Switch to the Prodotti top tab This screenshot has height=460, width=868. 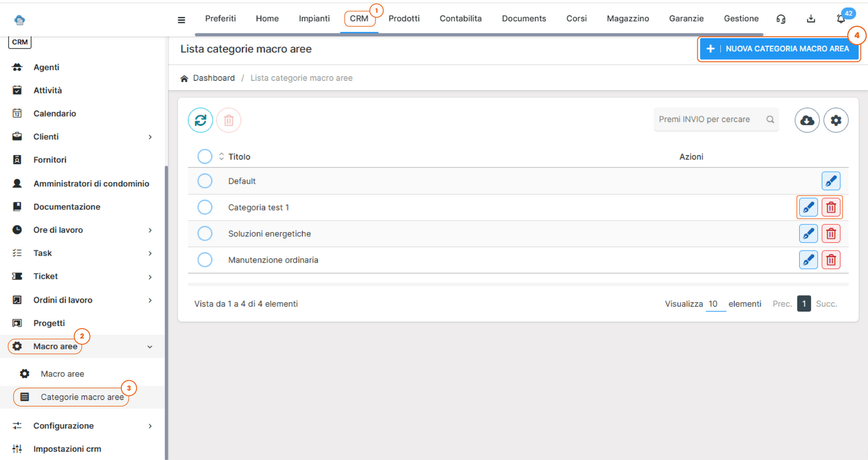tap(404, 18)
